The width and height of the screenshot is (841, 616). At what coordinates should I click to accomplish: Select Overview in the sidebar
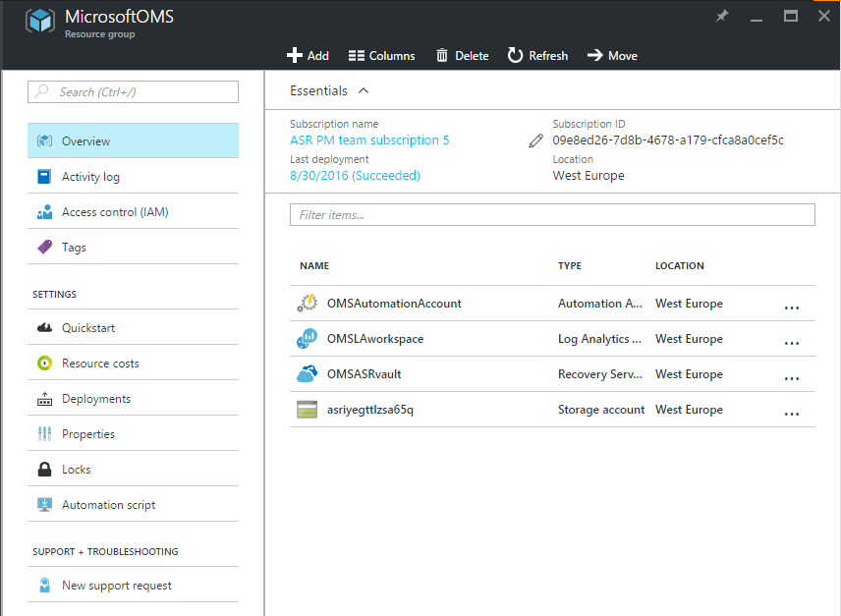click(x=133, y=141)
